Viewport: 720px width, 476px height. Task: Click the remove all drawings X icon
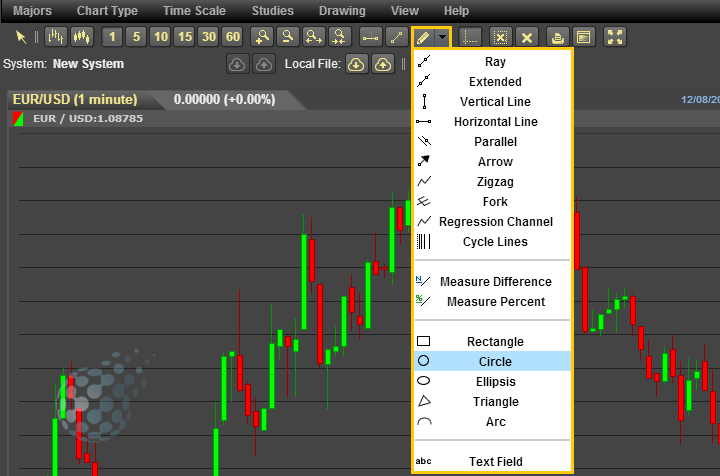527,37
